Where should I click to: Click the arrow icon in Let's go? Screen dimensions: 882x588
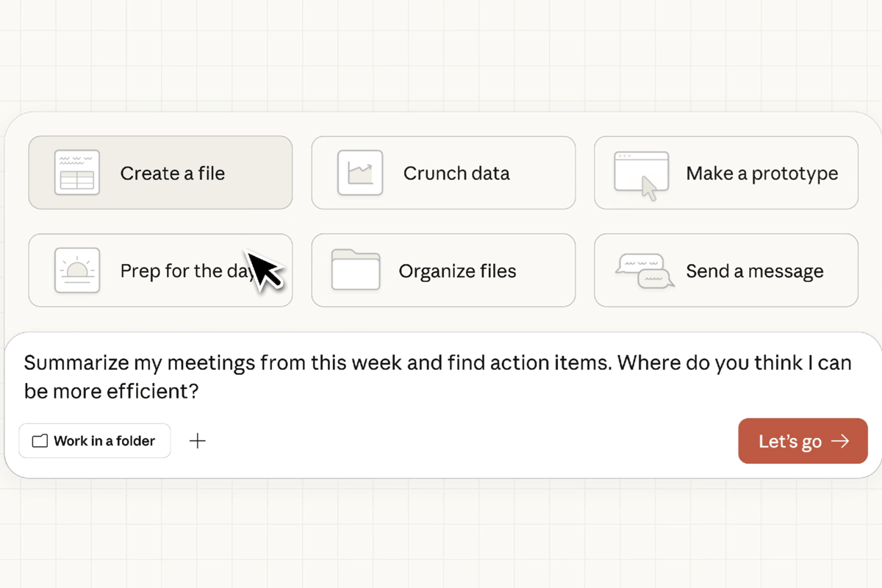pos(840,441)
